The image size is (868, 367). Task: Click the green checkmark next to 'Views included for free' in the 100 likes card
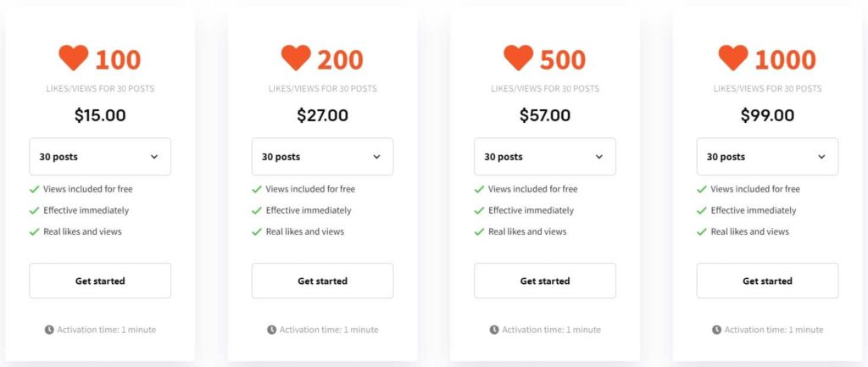point(34,189)
